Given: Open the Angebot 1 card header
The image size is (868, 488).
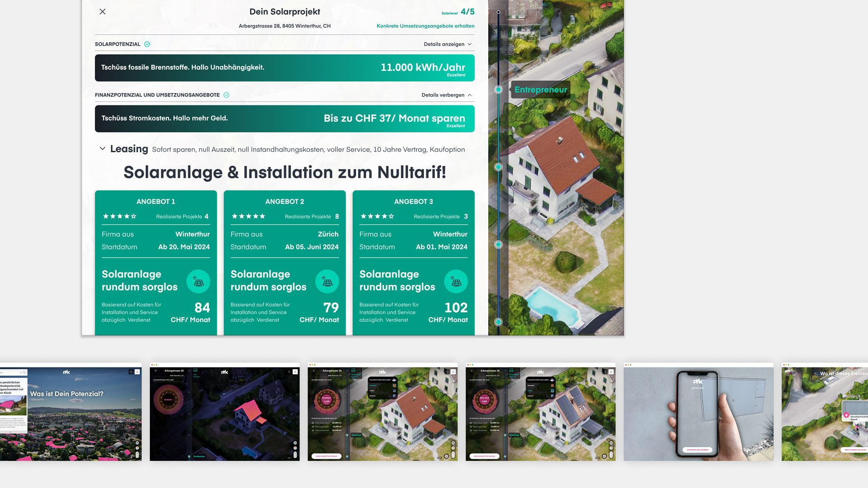Looking at the screenshot, I should coord(156,202).
